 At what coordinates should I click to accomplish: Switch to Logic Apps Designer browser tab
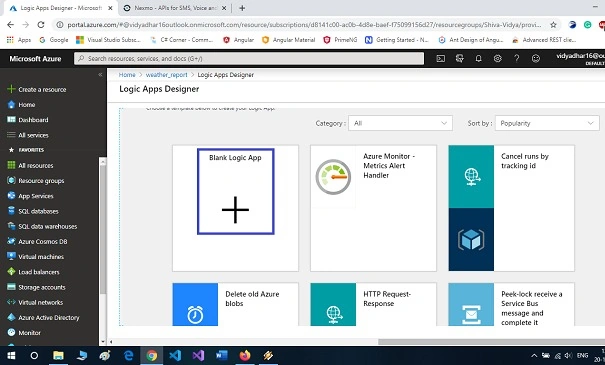tap(61, 8)
